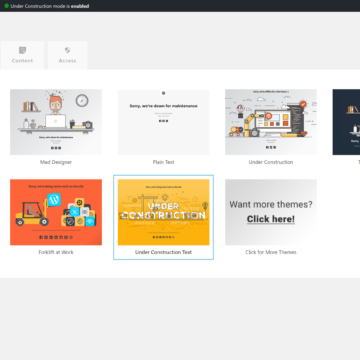
Task: Click the 'Forklift at Work' caption
Action: click(x=56, y=252)
